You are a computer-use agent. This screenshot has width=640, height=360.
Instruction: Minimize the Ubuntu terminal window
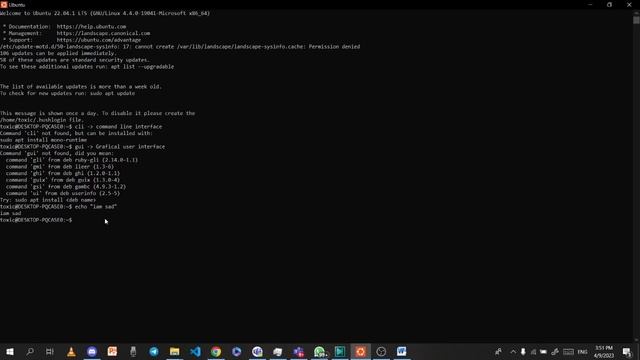[x=590, y=4]
